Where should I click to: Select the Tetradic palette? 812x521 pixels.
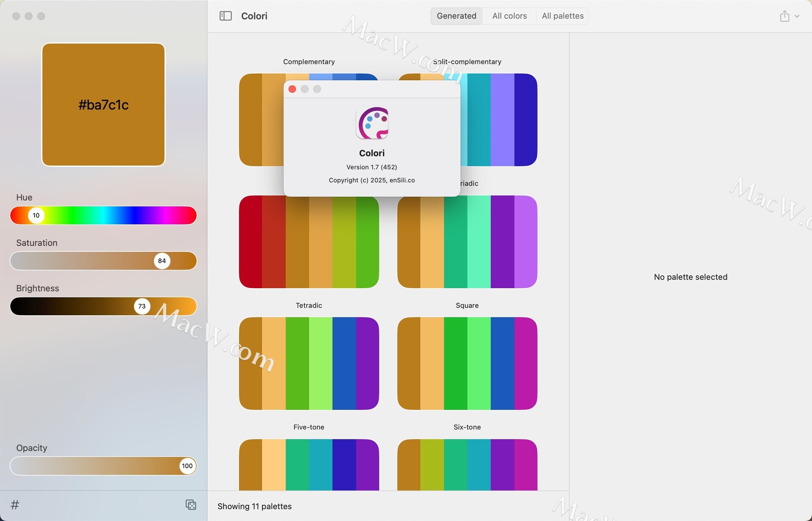pos(309,363)
